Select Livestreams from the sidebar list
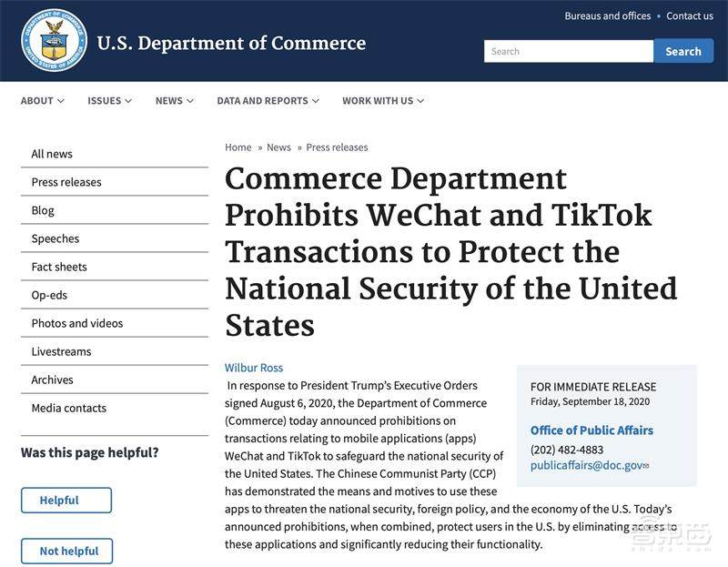This screenshot has width=728, height=567. pyautogui.click(x=61, y=351)
